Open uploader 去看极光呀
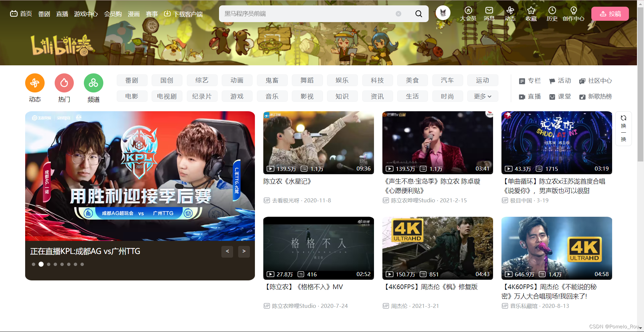 pos(285,201)
